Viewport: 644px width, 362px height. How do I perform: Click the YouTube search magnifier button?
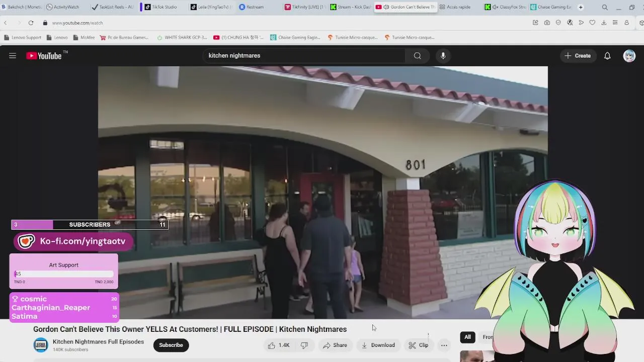417,56
